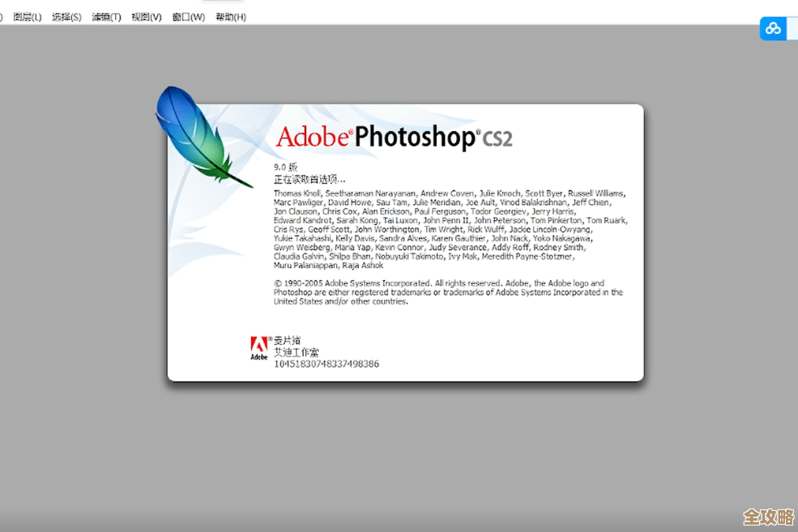
Task: Click the red Adobe logo on splash screen
Action: [x=258, y=344]
